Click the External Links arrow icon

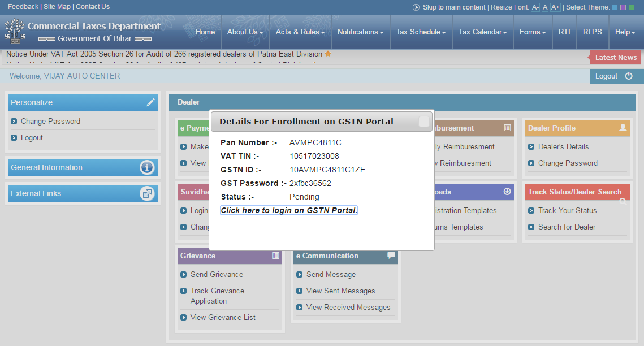147,193
